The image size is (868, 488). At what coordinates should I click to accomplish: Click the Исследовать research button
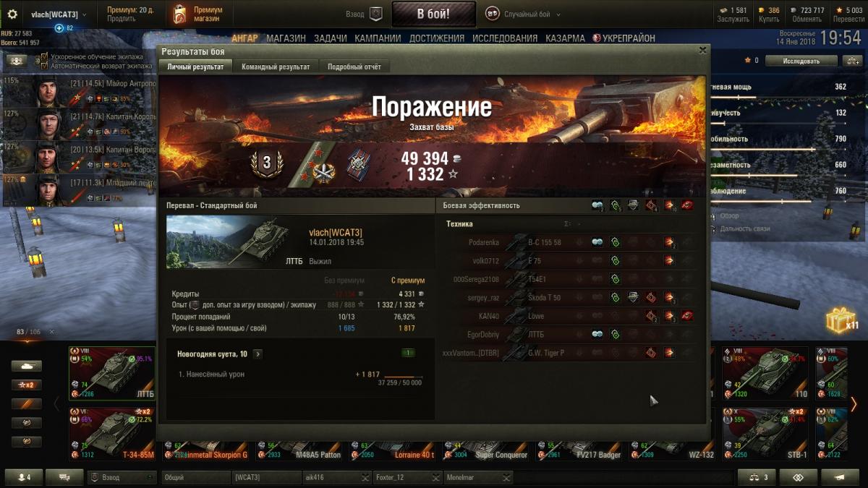[801, 61]
